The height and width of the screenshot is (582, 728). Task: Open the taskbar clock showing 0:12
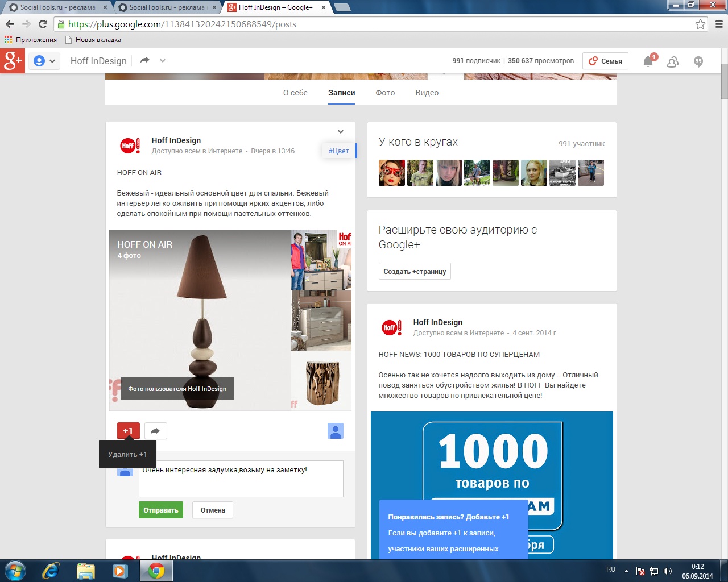(697, 571)
